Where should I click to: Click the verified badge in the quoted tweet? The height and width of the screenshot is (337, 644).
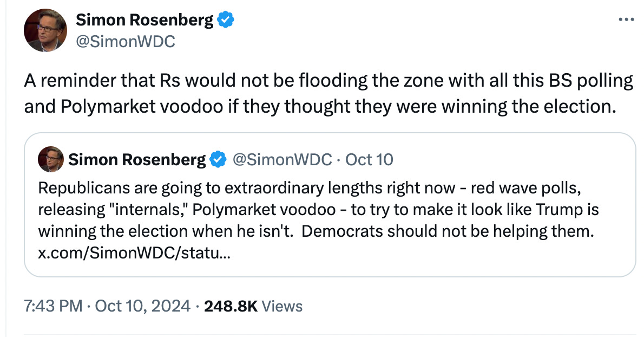coord(217,159)
